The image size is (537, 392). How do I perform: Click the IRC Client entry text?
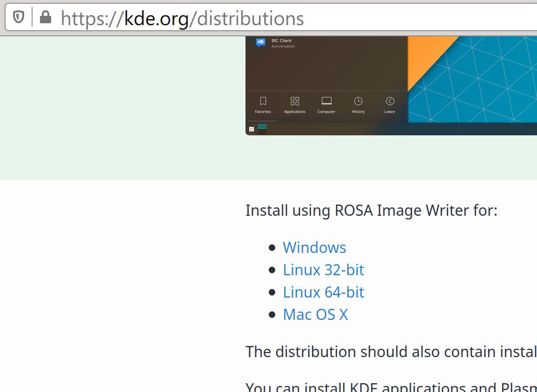click(x=281, y=40)
